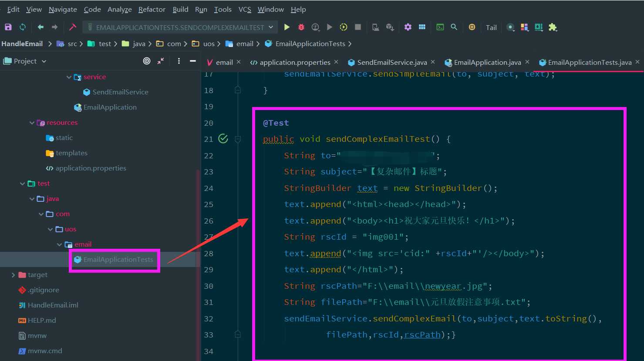Collapse the email folder in tree
This screenshot has height=361, width=644.
point(60,244)
